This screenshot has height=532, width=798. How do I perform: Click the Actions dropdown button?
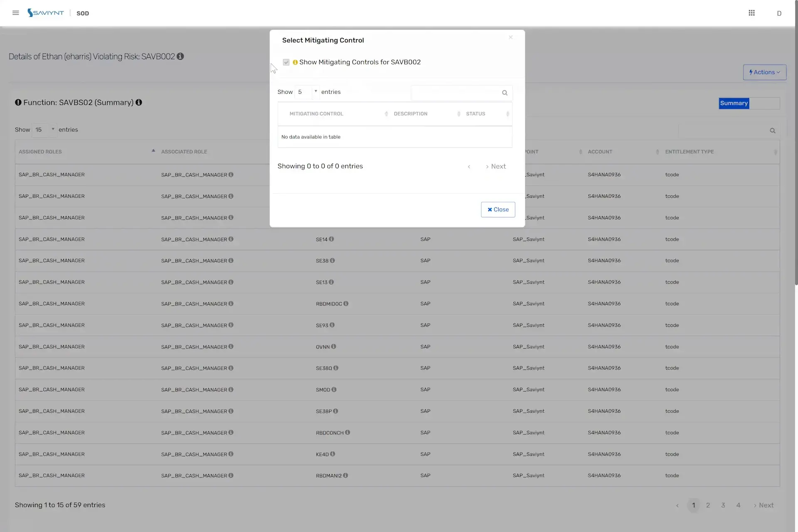coord(764,72)
